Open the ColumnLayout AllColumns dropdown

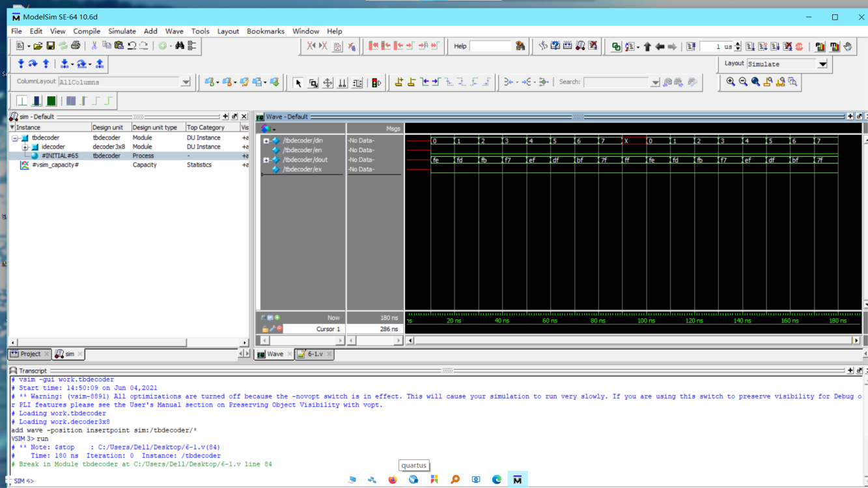tap(186, 82)
